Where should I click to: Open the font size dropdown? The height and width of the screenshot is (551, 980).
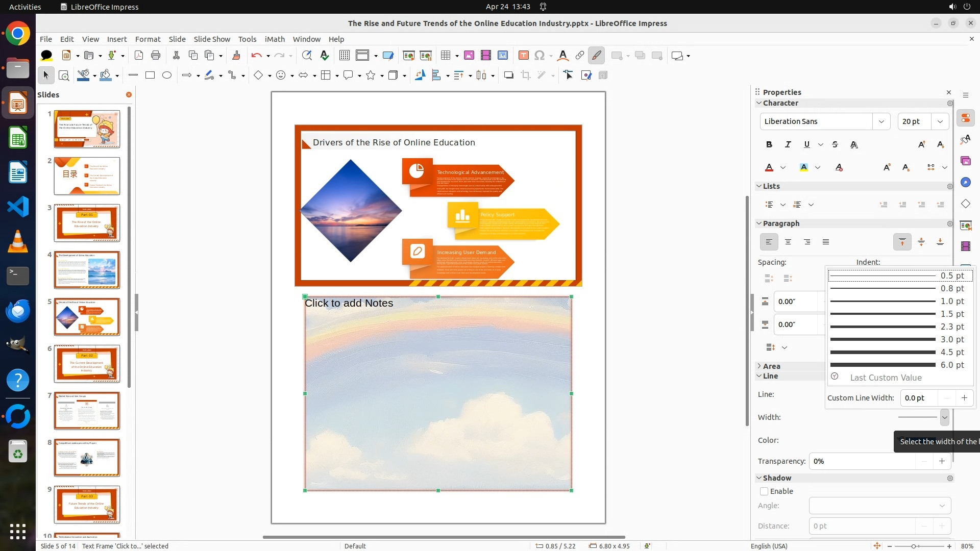pos(940,121)
